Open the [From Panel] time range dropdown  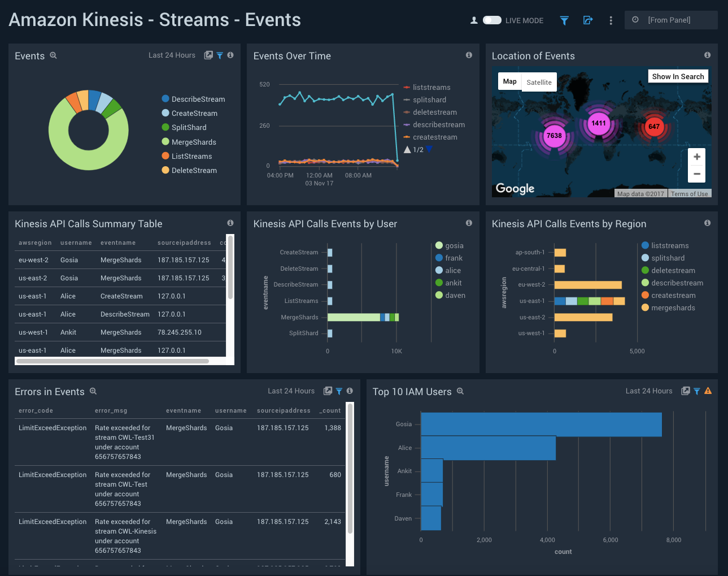pos(670,20)
